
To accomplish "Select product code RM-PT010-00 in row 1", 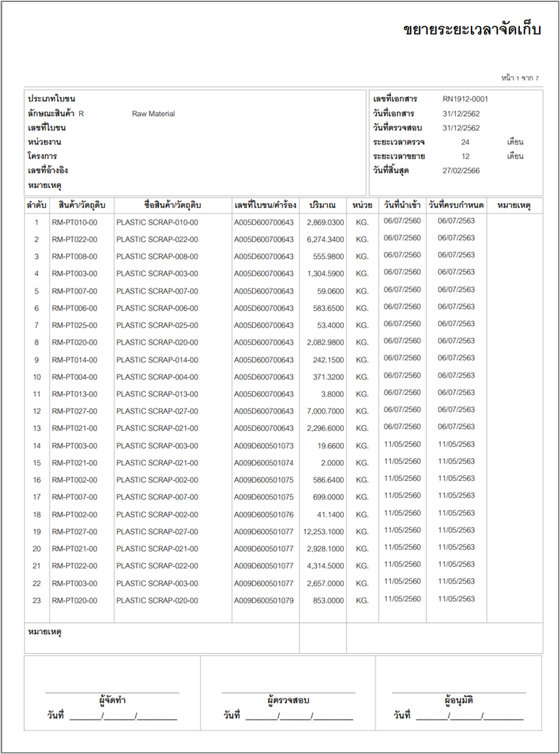I will [75, 223].
